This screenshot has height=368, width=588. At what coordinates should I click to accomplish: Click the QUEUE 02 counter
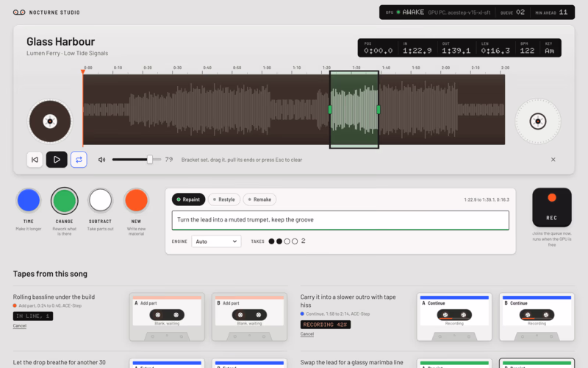coord(512,13)
